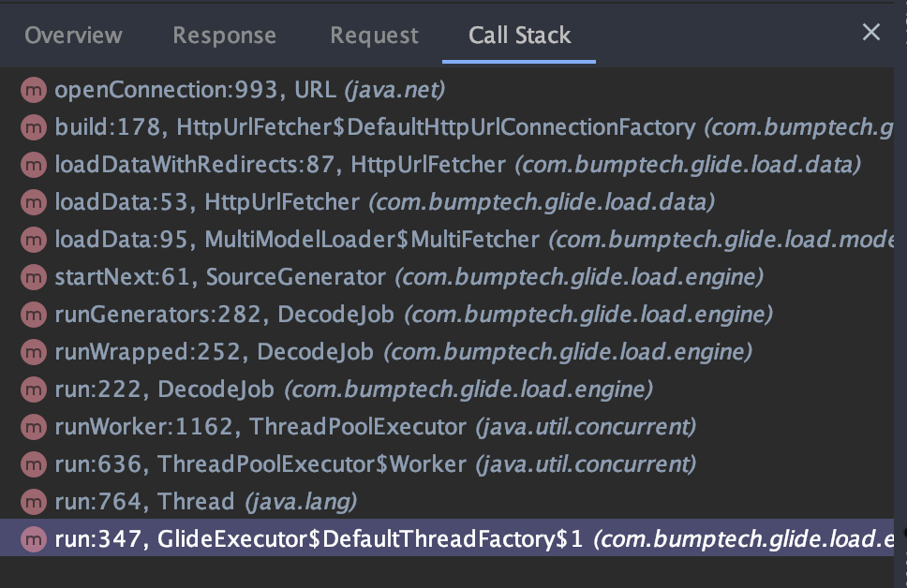
Task: Open the Request tab
Action: 374,36
